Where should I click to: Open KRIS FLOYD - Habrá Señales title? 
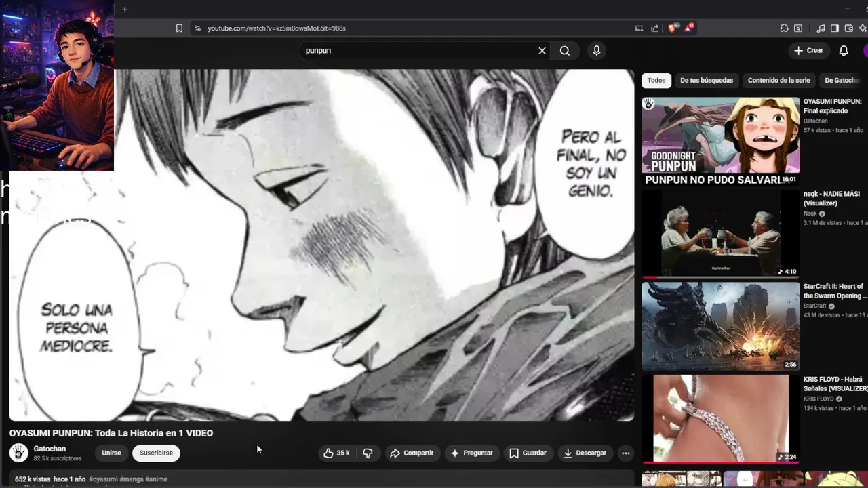click(x=835, y=384)
